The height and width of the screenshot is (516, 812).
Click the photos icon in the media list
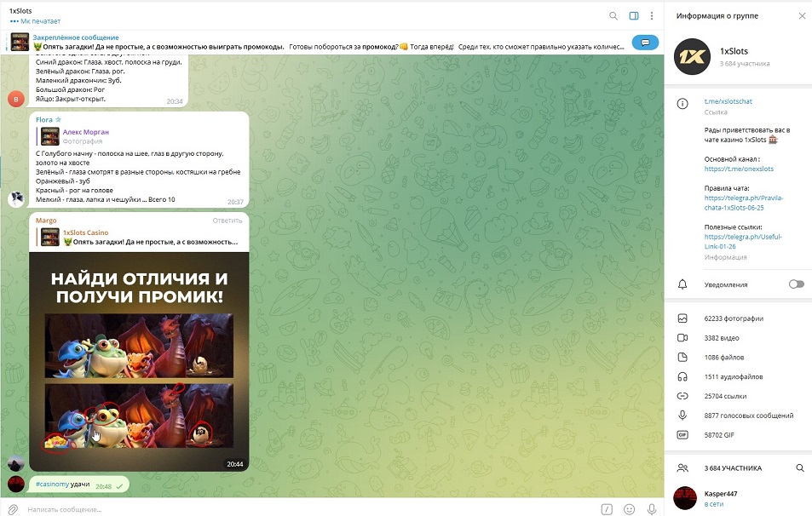[x=682, y=318]
